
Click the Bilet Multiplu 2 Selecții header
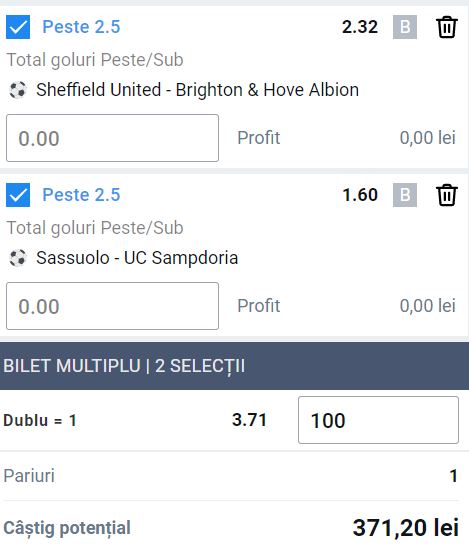click(x=234, y=366)
